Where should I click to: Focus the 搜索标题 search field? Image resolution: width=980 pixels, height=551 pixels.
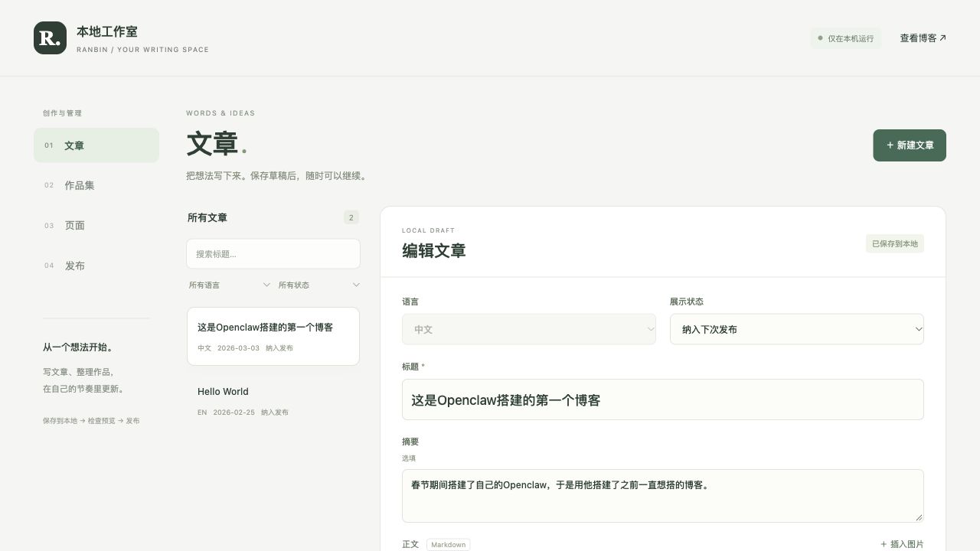273,254
